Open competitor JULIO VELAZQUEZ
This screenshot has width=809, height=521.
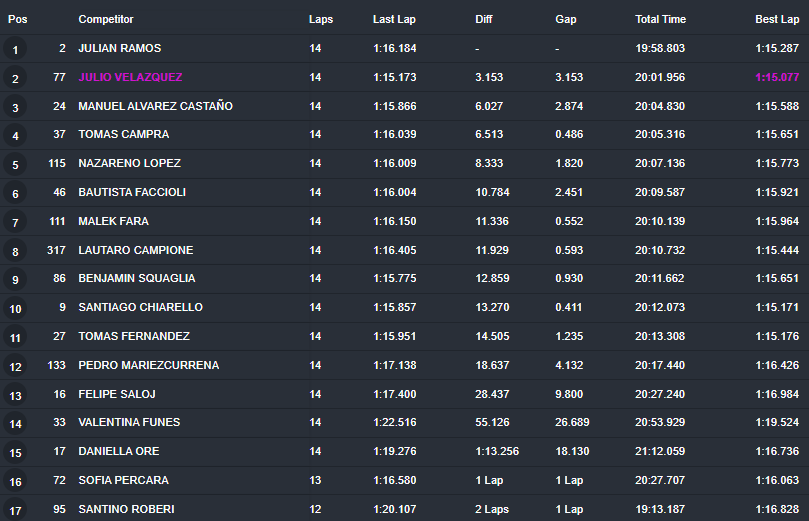130,77
